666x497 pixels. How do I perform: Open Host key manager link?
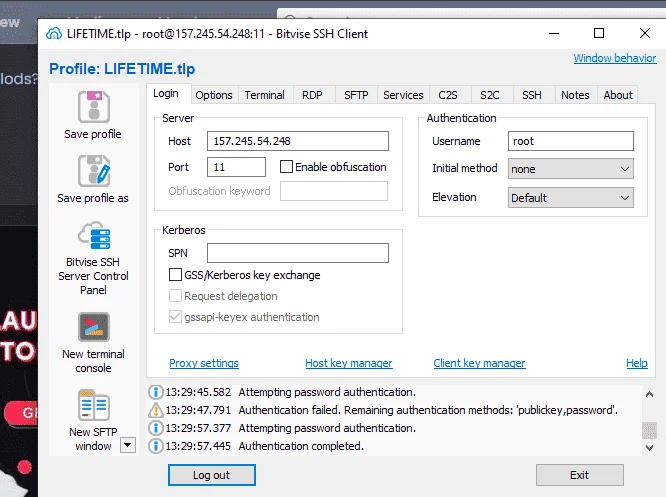(349, 363)
